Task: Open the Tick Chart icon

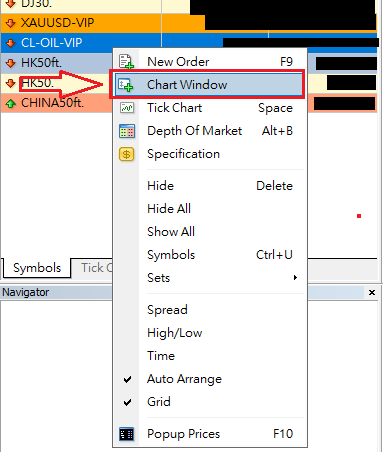Action: click(127, 108)
